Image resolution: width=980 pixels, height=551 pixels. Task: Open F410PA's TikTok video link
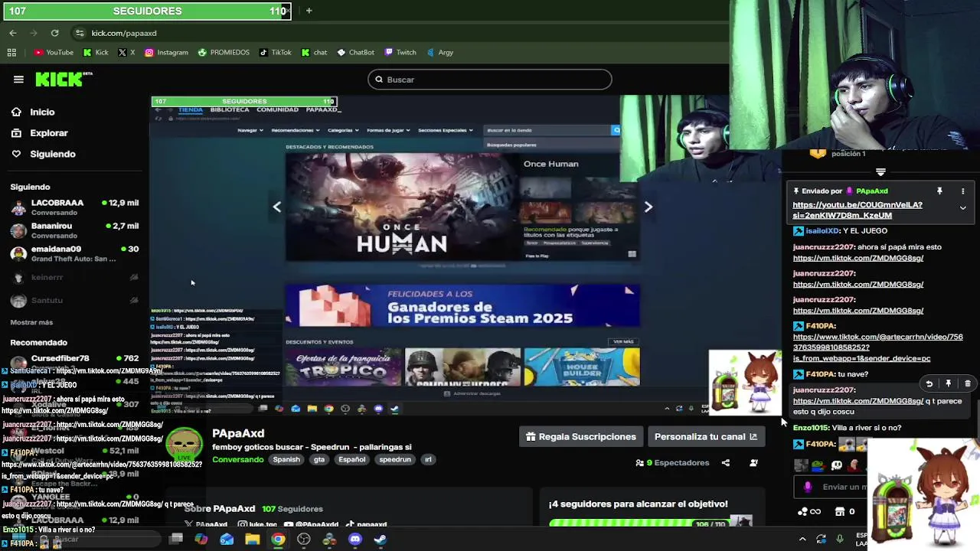877,347
